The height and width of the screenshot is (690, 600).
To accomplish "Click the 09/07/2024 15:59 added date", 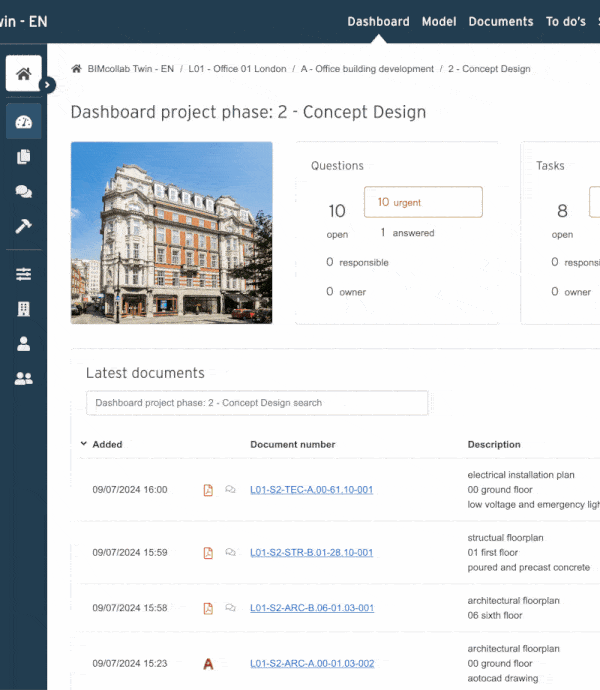I will 130,553.
